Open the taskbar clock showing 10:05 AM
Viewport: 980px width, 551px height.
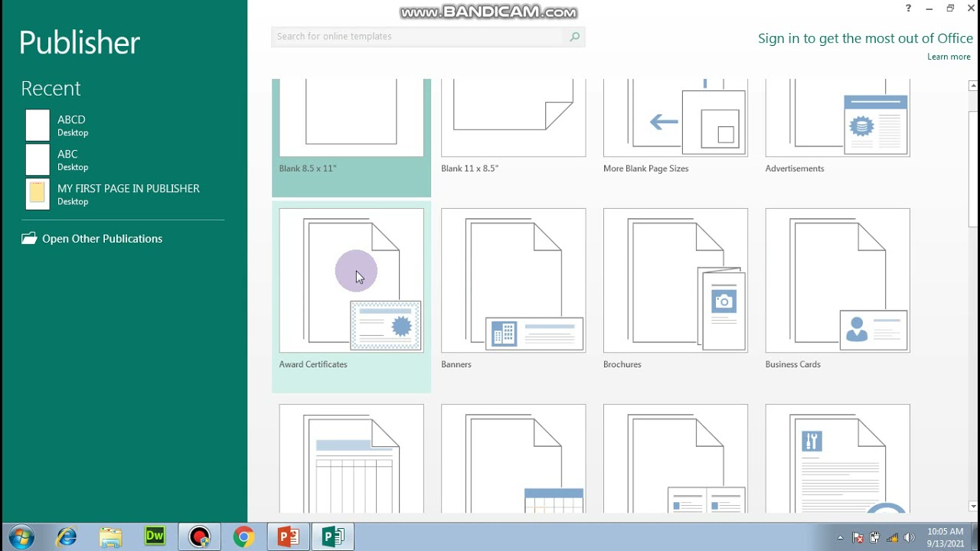point(945,537)
